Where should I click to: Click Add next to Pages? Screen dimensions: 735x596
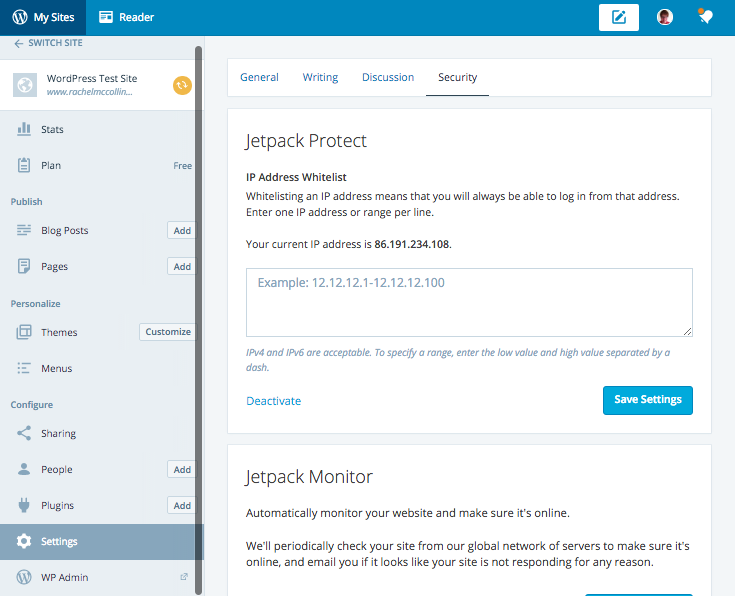pyautogui.click(x=182, y=266)
